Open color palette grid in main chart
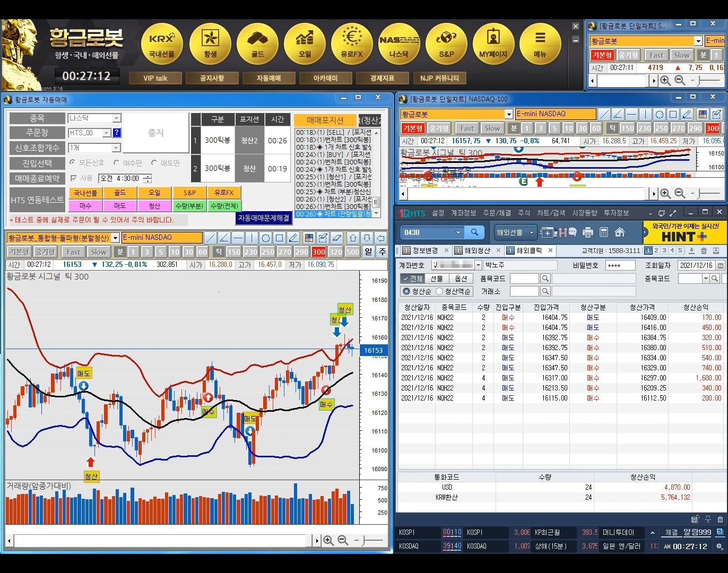This screenshot has width=728, height=573. pyautogui.click(x=309, y=238)
